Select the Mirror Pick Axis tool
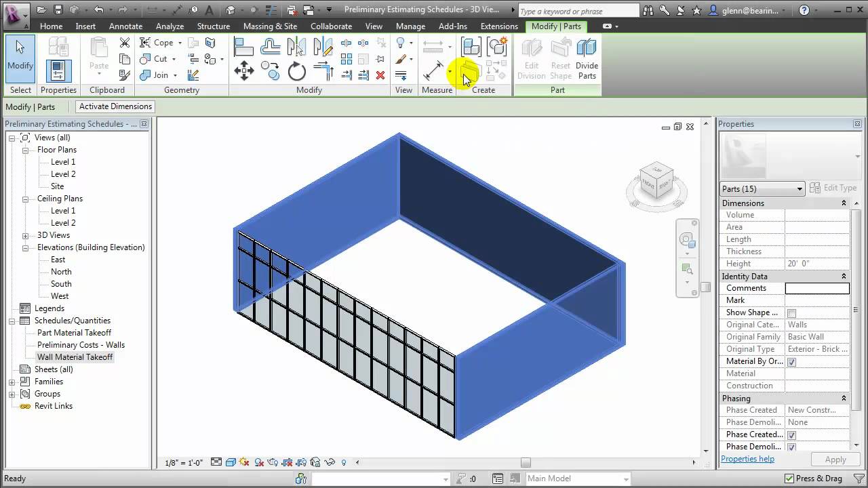 (296, 47)
